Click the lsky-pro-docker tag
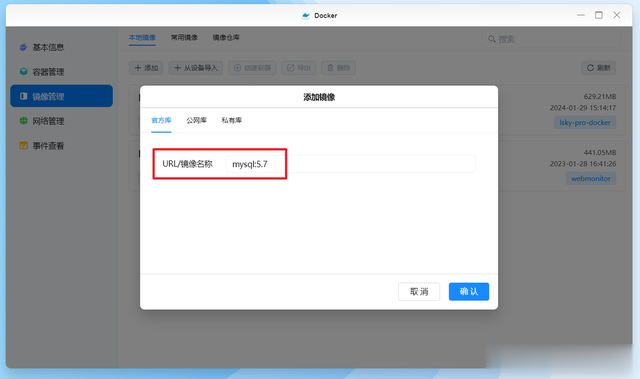The height and width of the screenshot is (379, 640). pyautogui.click(x=585, y=122)
